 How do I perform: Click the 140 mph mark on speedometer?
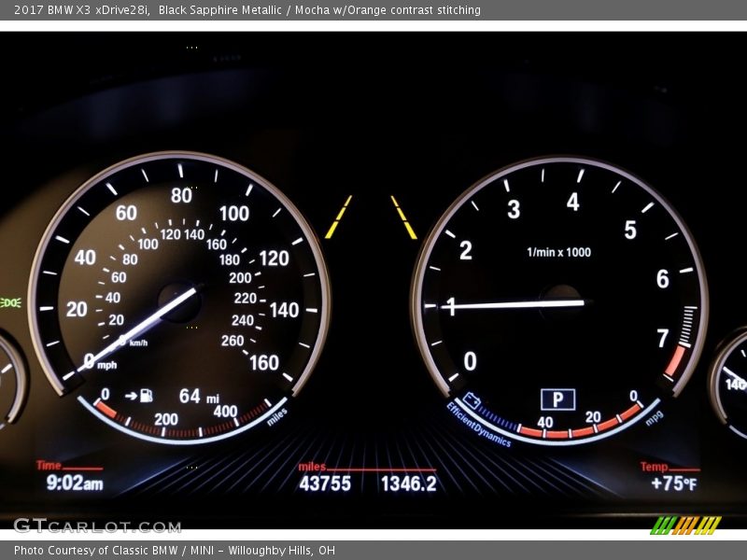click(285, 310)
